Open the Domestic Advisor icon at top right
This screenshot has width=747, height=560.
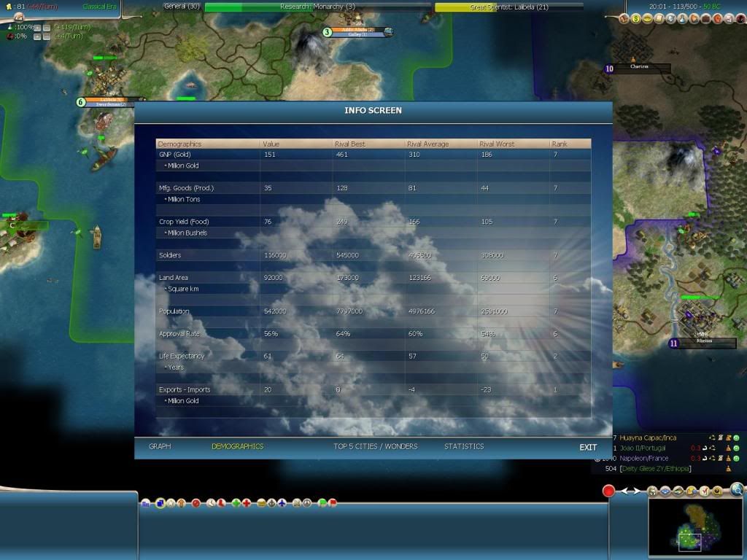[x=624, y=18]
